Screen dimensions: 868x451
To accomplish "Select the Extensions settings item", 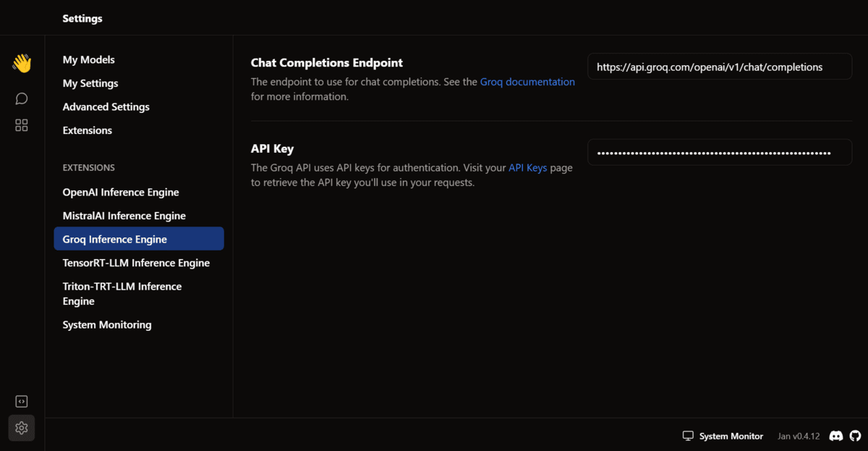I will pos(88,130).
